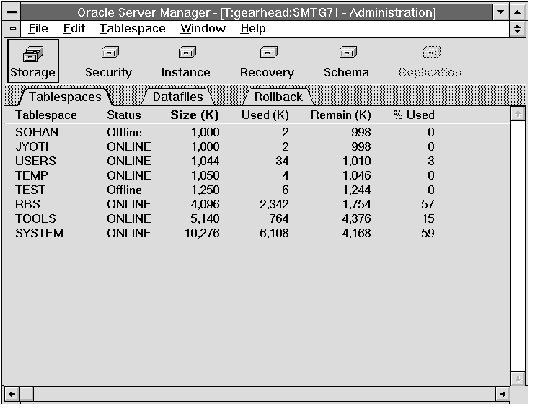
Task: Click the Size (K) column header
Action: pos(195,115)
